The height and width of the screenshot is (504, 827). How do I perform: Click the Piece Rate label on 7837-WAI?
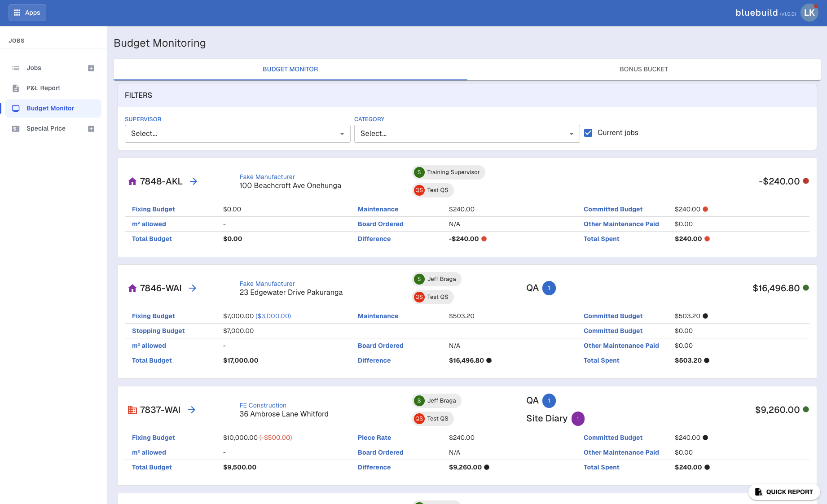374,438
